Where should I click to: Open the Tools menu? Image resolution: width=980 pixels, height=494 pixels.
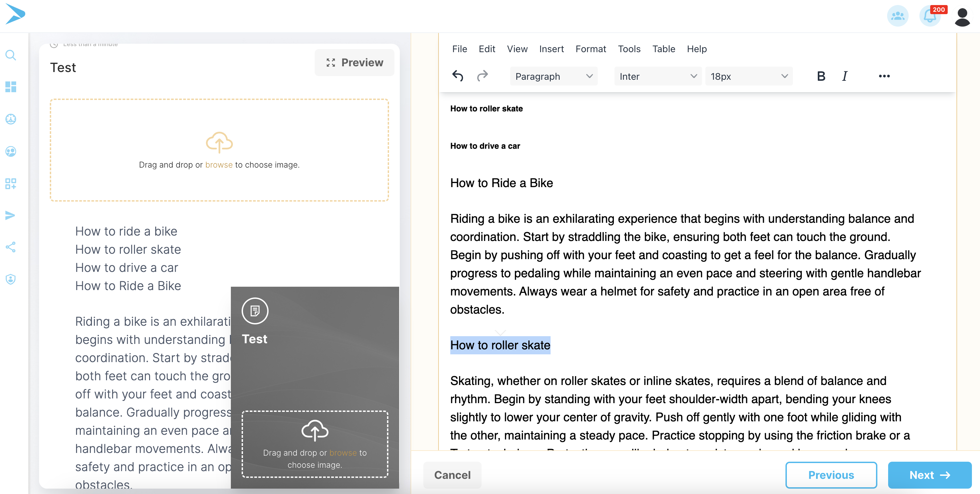[x=629, y=49]
